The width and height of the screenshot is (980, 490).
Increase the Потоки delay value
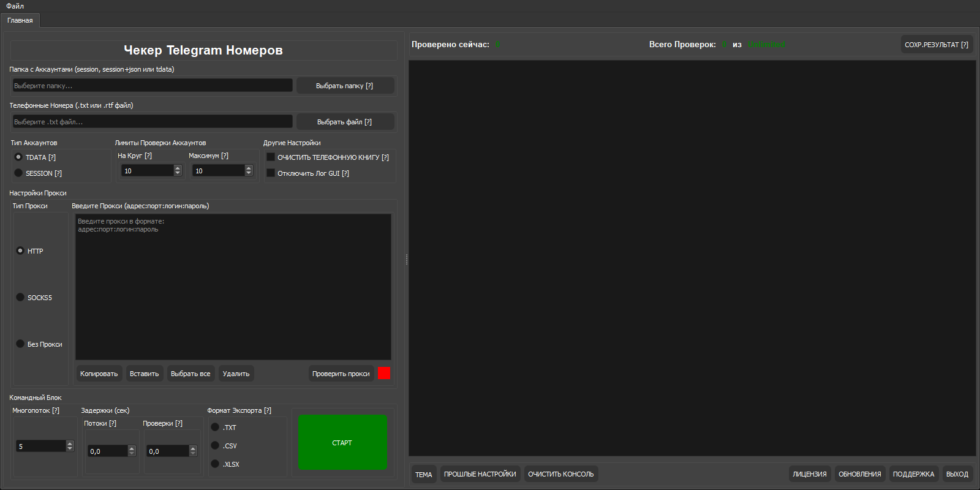132,448
